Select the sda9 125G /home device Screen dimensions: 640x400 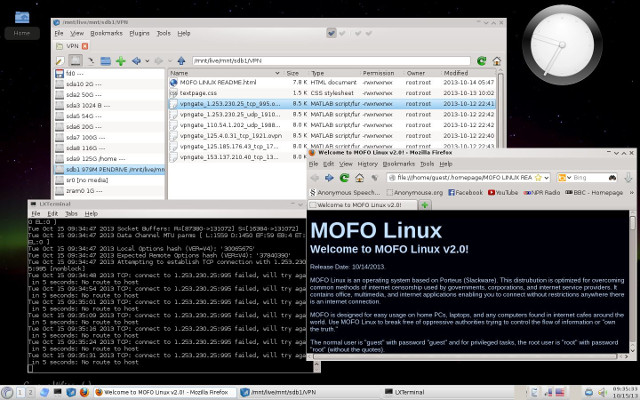109,159
